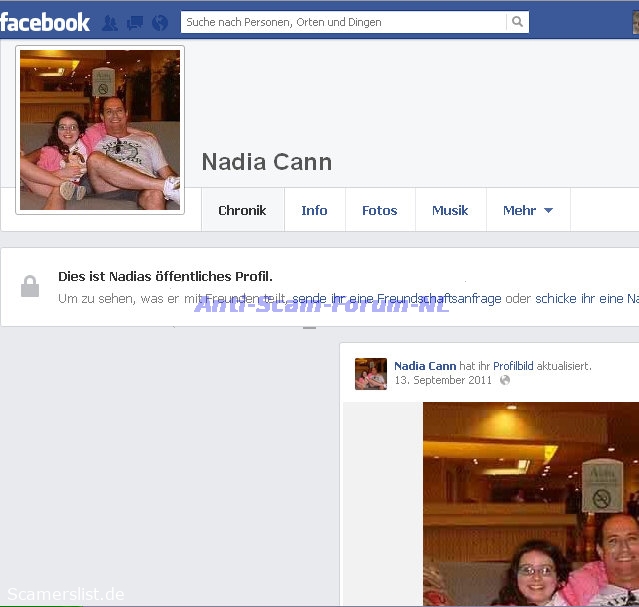639x607 pixels.
Task: Switch to the Chronik tab
Action: pyautogui.click(x=242, y=211)
